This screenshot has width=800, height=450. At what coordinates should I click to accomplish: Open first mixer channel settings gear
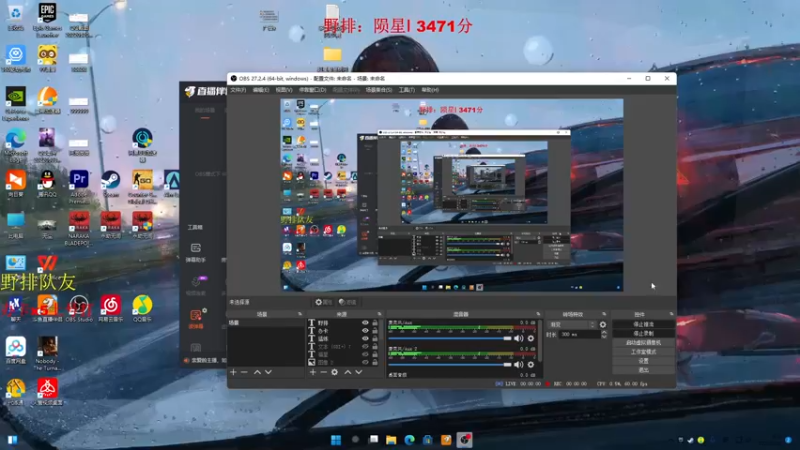tap(531, 338)
